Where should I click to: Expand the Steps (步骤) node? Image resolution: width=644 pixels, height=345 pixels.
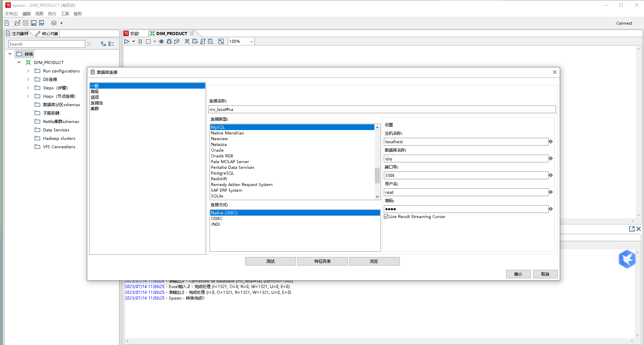pyautogui.click(x=28, y=88)
